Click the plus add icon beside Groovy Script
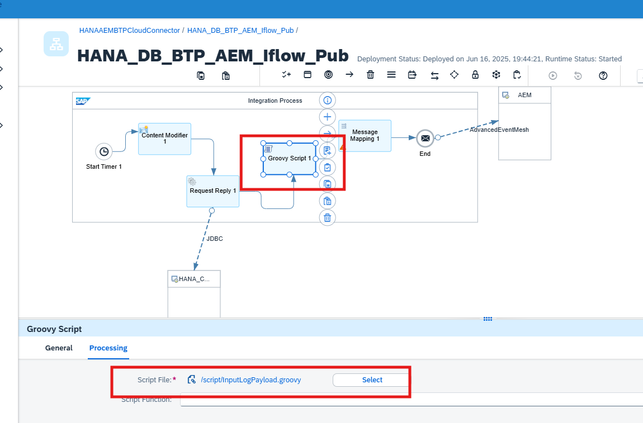Viewport: 643px width, 423px height. tap(327, 117)
